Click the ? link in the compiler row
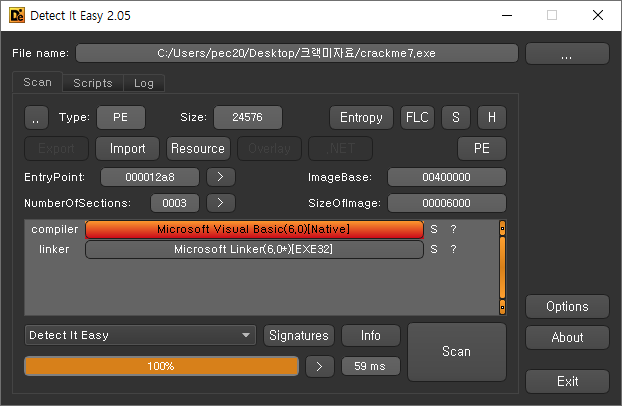 click(x=453, y=229)
